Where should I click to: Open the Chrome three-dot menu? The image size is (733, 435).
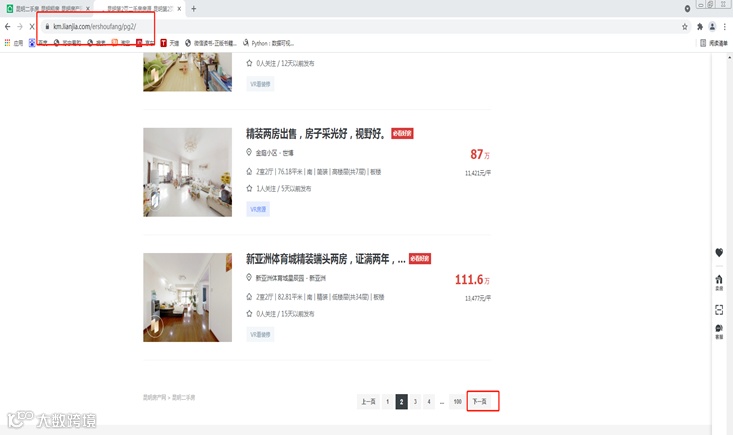(x=725, y=27)
